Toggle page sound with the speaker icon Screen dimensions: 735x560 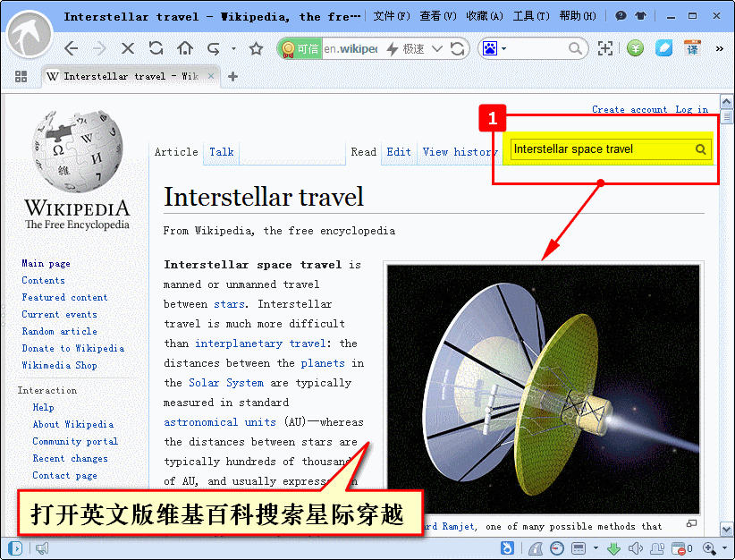636,547
